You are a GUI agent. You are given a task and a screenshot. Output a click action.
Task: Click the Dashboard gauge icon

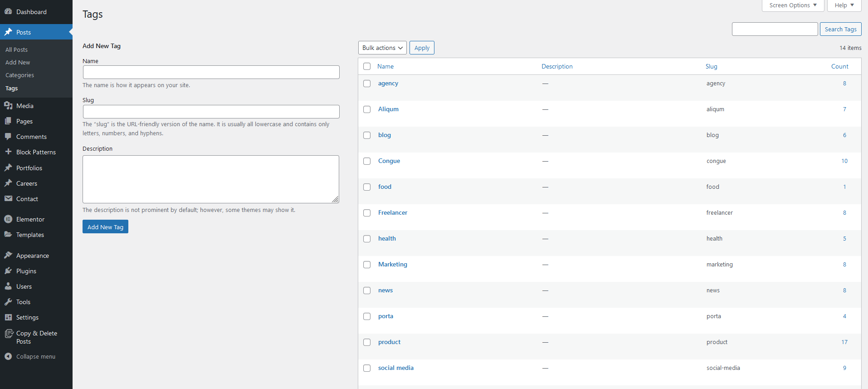click(x=8, y=12)
